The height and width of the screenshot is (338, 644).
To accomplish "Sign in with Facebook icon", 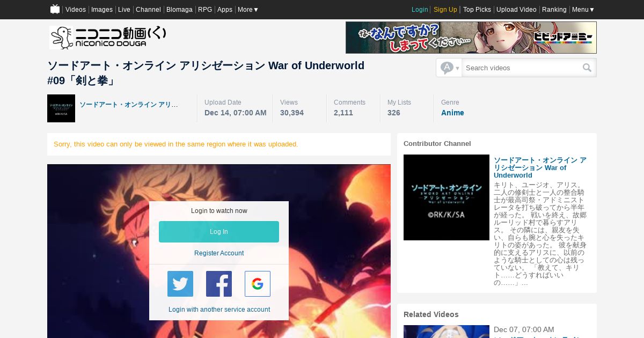I will coord(219,284).
